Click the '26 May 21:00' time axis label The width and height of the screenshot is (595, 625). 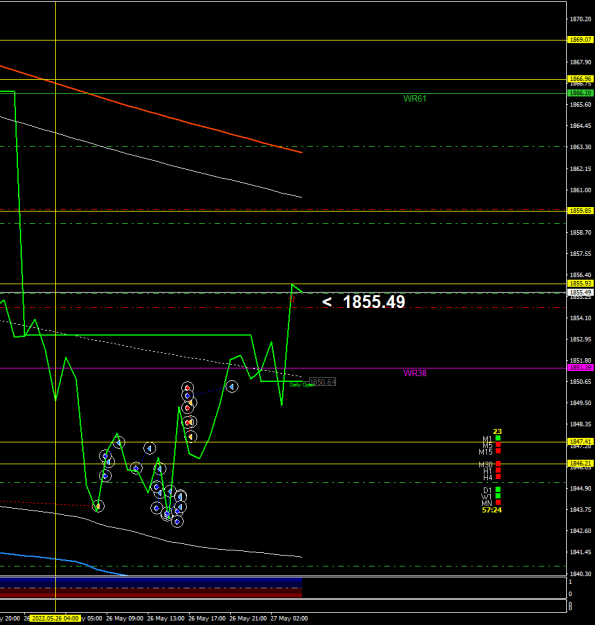pyautogui.click(x=248, y=619)
